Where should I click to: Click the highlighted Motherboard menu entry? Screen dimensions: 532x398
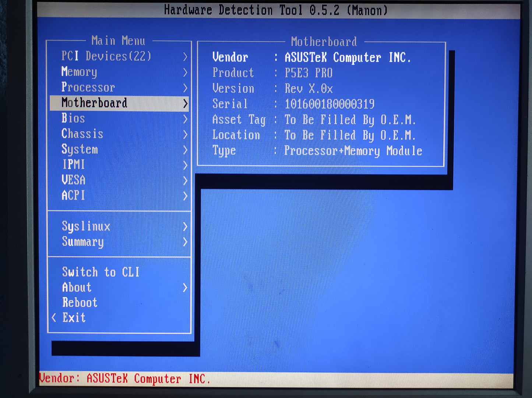coord(94,103)
